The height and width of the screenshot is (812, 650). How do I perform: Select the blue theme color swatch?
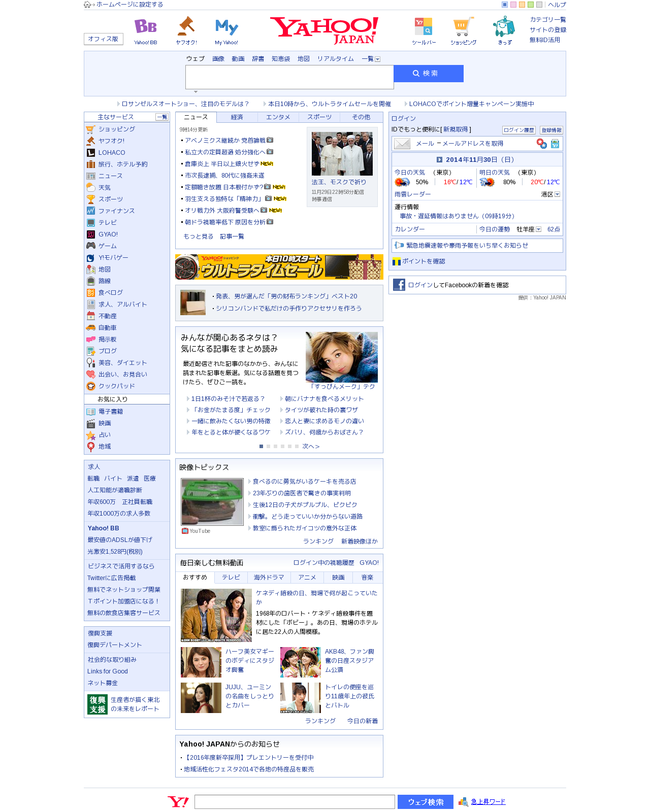505,5
